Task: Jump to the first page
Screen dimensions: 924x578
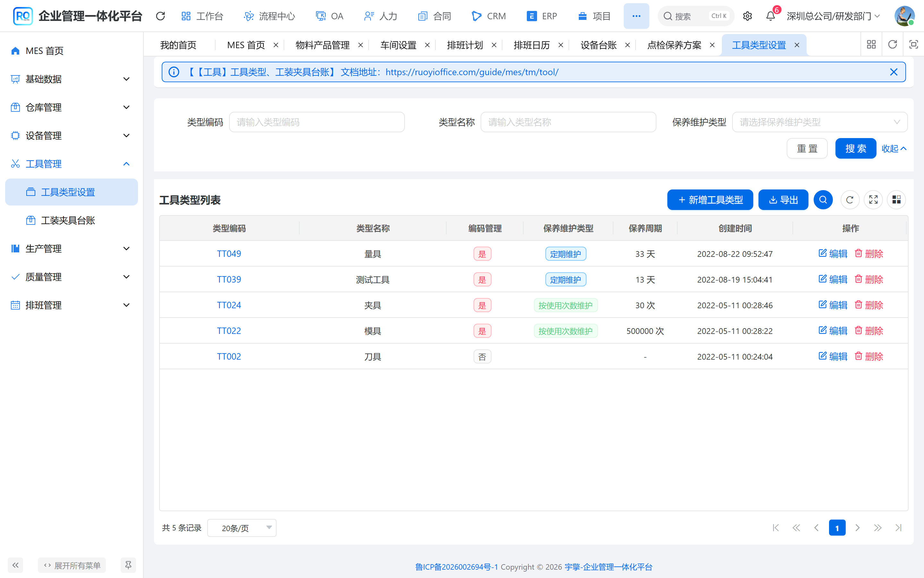Action: [x=775, y=528]
